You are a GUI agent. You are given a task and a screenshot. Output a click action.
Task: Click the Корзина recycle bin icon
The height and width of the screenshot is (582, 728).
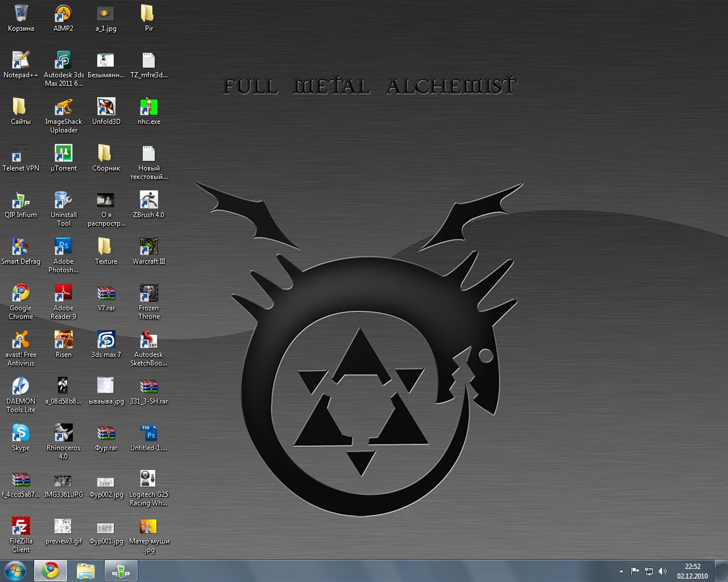point(20,14)
